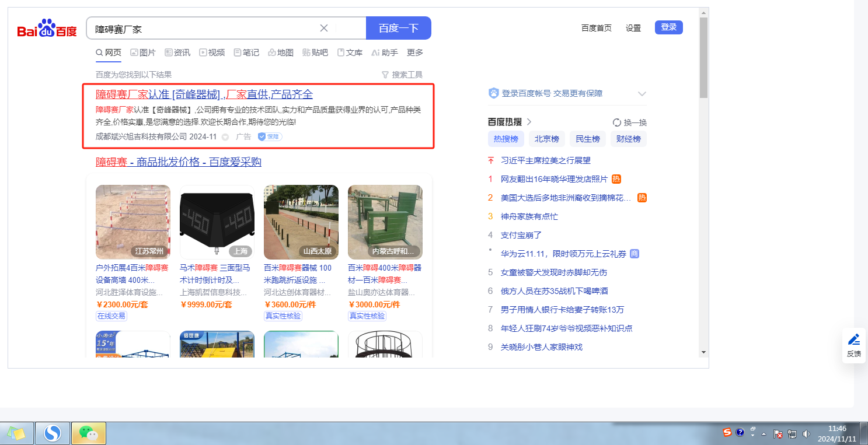868x445 pixels.
Task: Open 设置 settings menu
Action: tap(633, 27)
